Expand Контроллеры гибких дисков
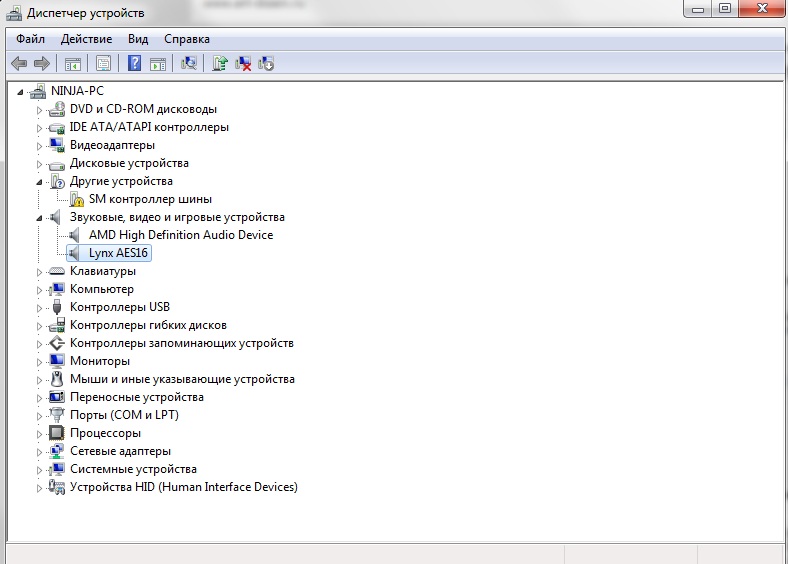The height and width of the screenshot is (564, 788). [39, 326]
